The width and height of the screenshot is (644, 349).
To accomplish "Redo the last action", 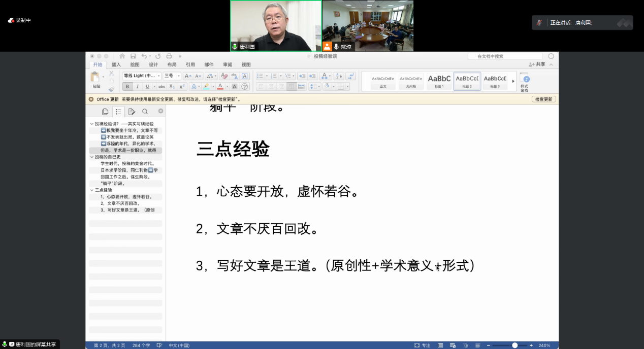I will click(x=158, y=56).
